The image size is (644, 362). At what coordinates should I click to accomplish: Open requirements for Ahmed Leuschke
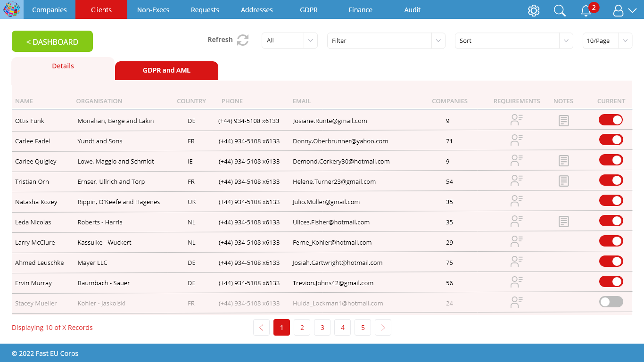tap(517, 262)
